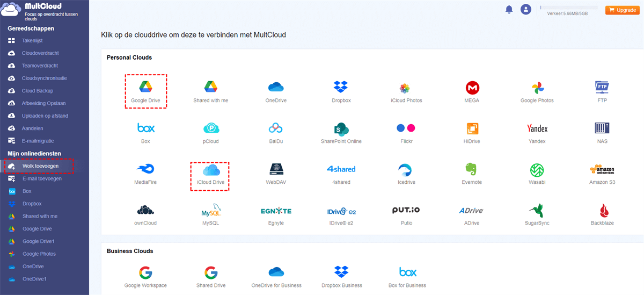Screen dimensions: 644x295
Task: Open the user account avatar menu
Action: (526, 9)
